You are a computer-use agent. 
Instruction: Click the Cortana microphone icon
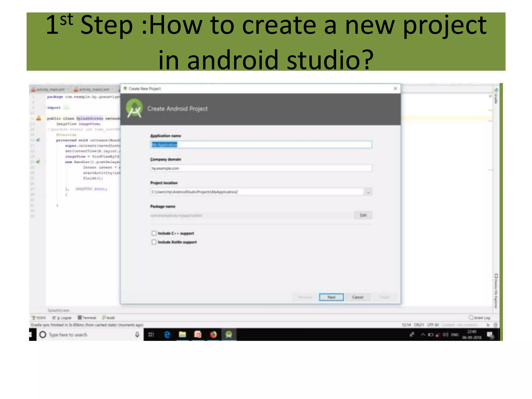(137, 335)
